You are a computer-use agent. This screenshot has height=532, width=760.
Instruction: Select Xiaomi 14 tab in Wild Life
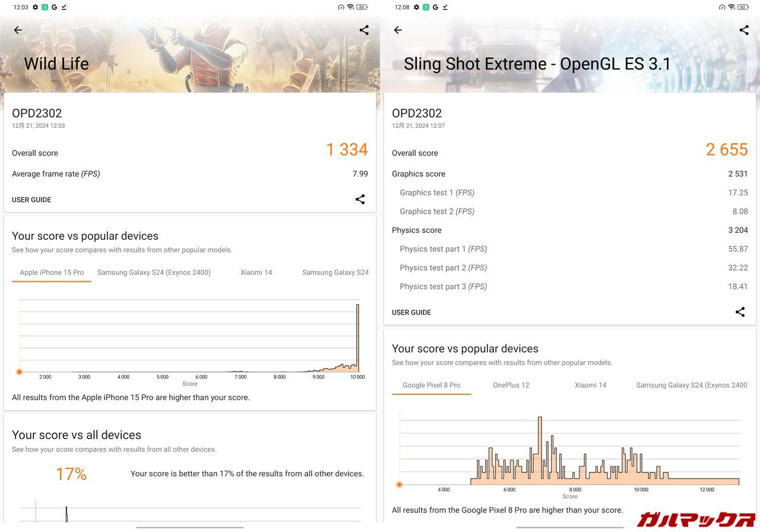coord(256,273)
